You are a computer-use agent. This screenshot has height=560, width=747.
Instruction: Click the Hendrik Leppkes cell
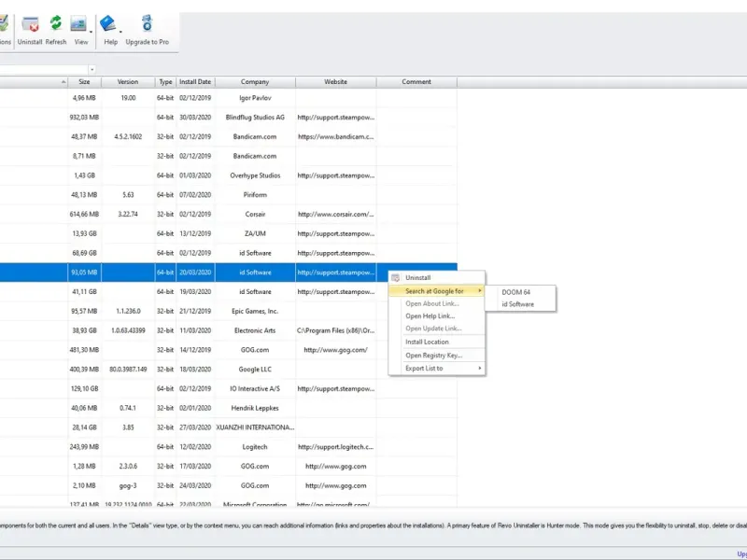click(x=255, y=408)
